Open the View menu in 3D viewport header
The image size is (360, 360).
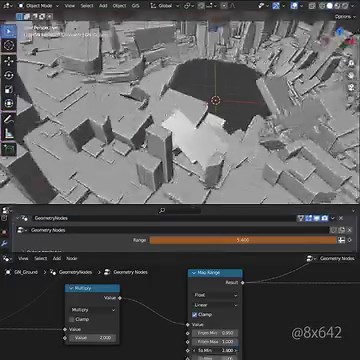pyautogui.click(x=70, y=6)
